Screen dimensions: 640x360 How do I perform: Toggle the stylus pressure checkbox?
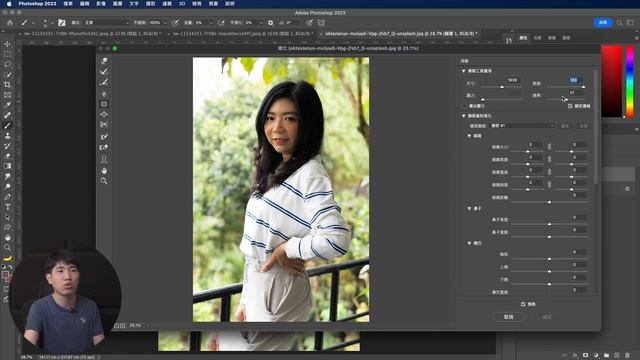464,106
